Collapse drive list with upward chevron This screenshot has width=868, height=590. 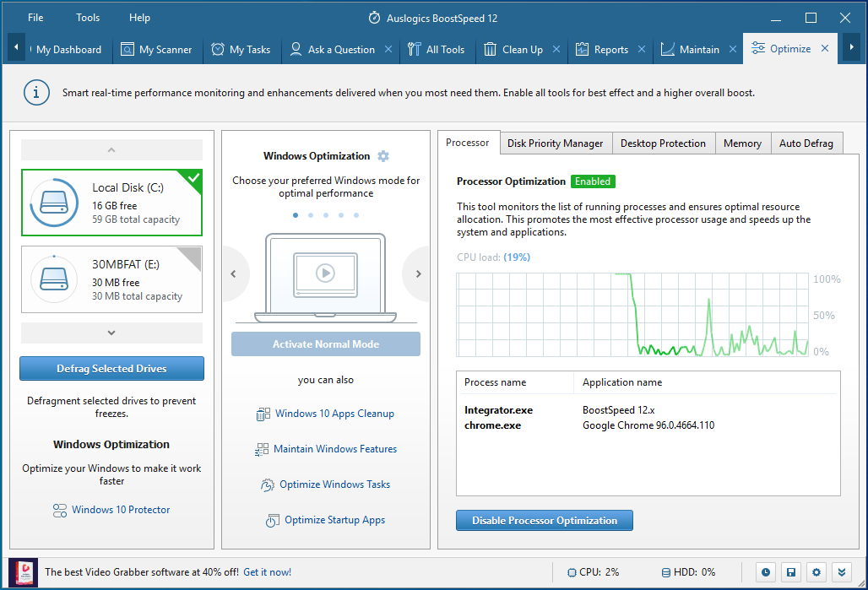tap(111, 150)
